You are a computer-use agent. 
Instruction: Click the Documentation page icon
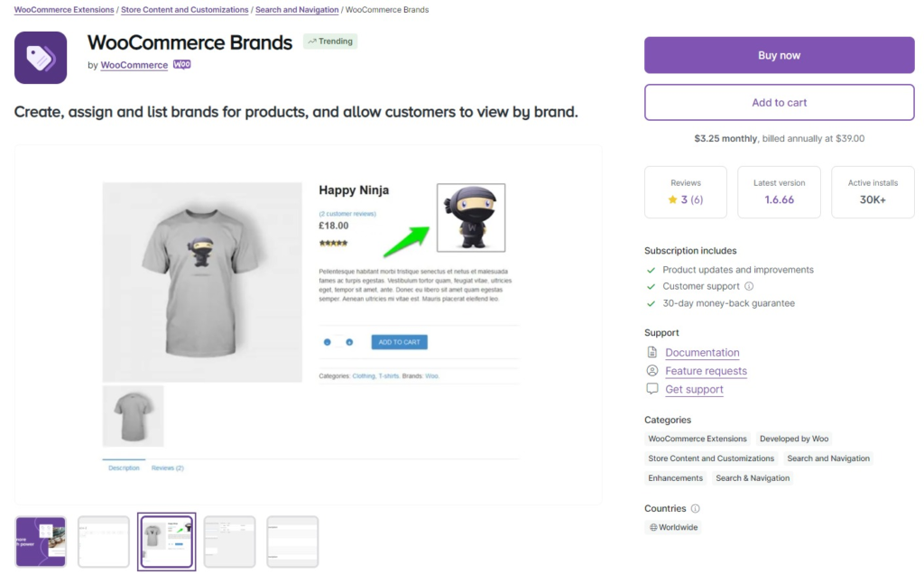pyautogui.click(x=651, y=352)
